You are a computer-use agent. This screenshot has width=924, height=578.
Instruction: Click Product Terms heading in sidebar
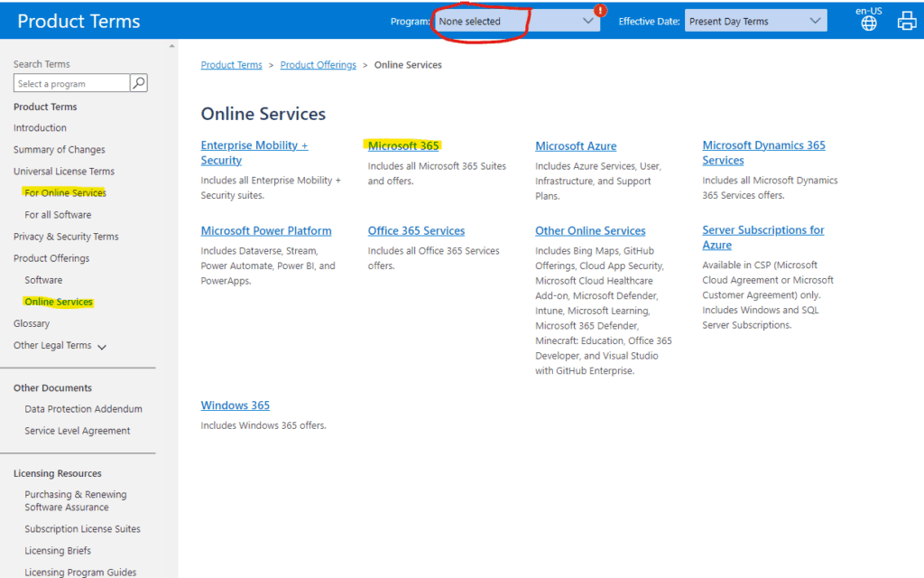point(45,107)
